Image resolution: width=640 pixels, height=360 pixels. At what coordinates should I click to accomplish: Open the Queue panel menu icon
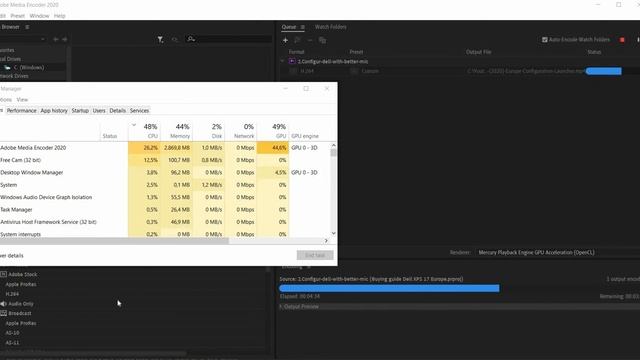tap(302, 27)
